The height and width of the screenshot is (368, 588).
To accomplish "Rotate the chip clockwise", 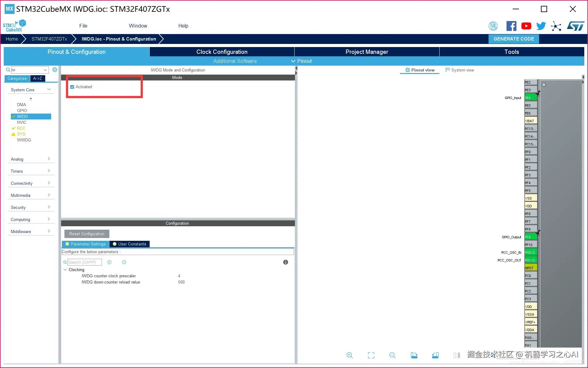I will [x=414, y=355].
